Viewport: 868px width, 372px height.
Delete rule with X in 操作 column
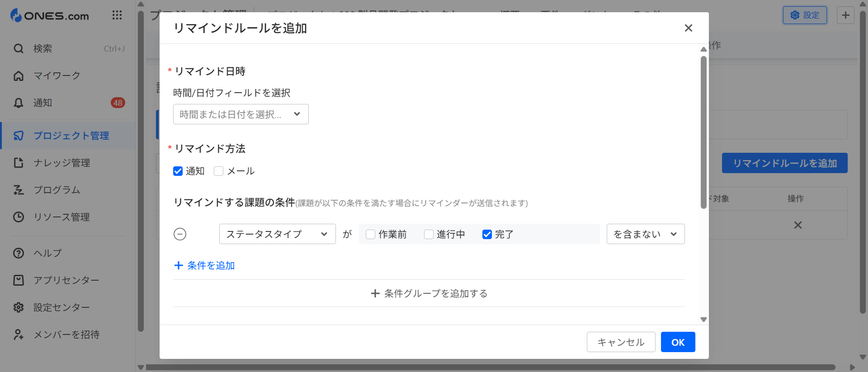(798, 225)
